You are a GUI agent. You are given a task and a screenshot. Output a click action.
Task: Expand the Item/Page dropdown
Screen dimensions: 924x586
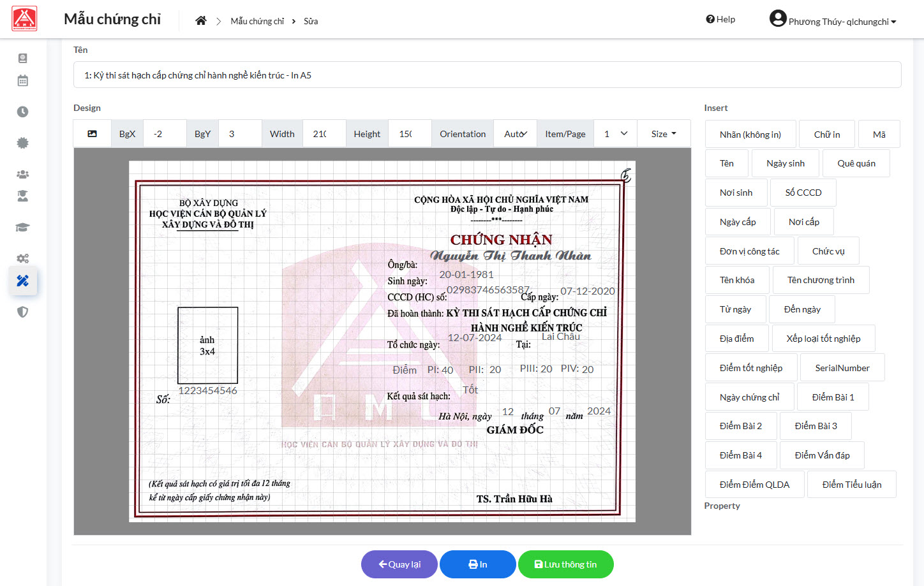(x=615, y=134)
